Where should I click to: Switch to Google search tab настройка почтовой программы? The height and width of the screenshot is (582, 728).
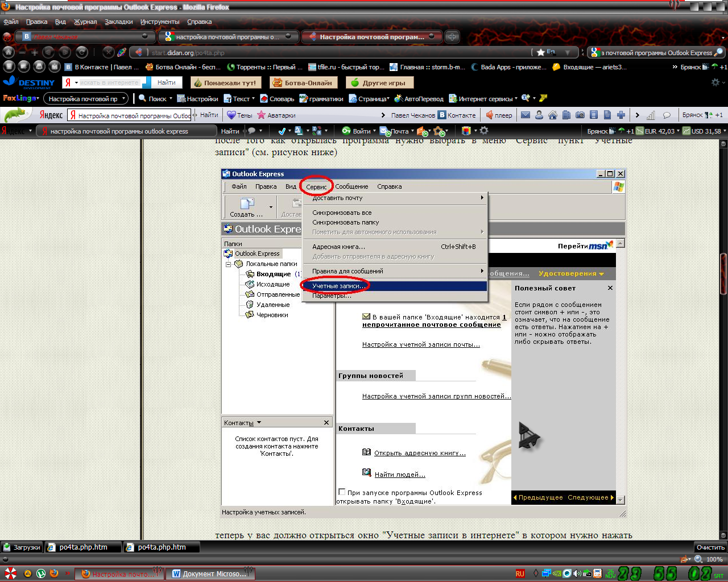[x=229, y=37]
